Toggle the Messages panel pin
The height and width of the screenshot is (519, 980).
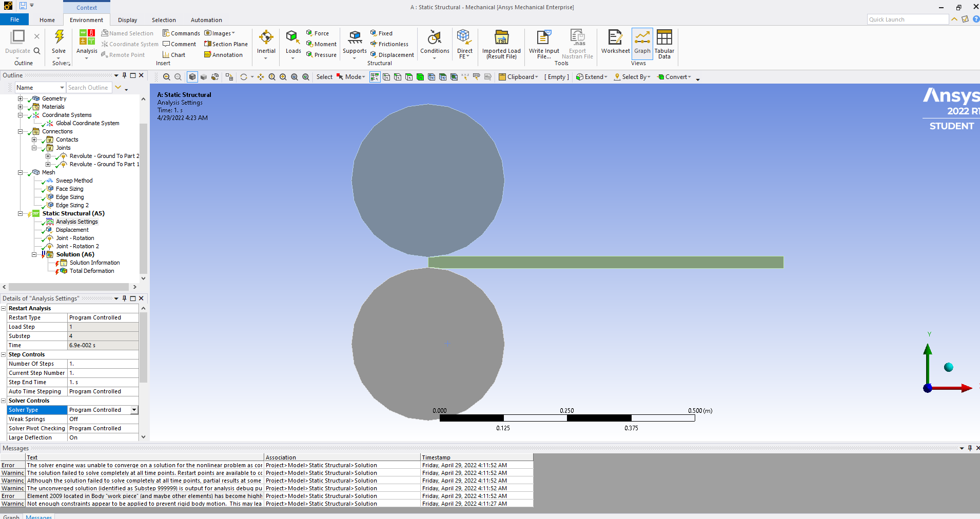pyautogui.click(x=970, y=448)
